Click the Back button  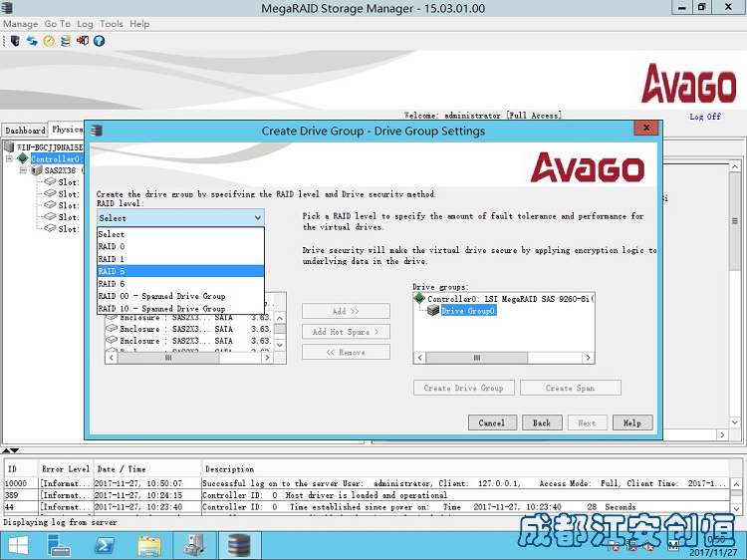coord(542,422)
